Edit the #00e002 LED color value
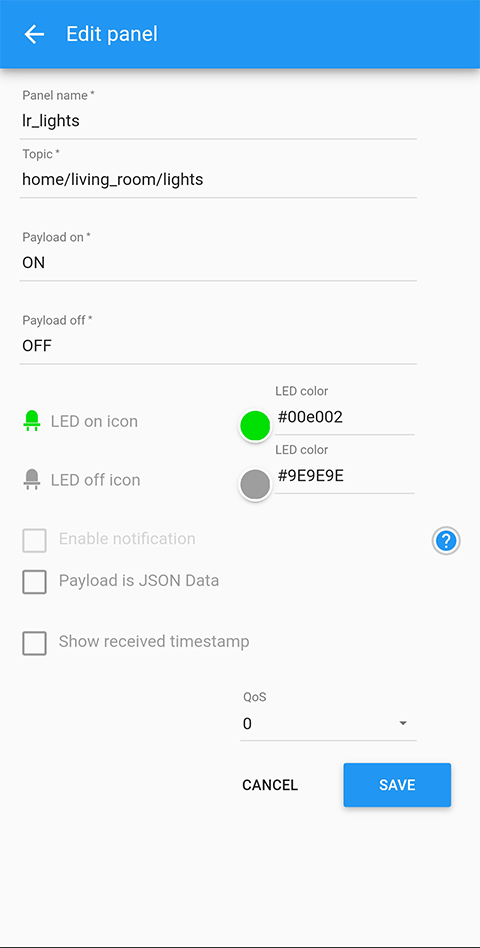The image size is (480, 948). 345,417
